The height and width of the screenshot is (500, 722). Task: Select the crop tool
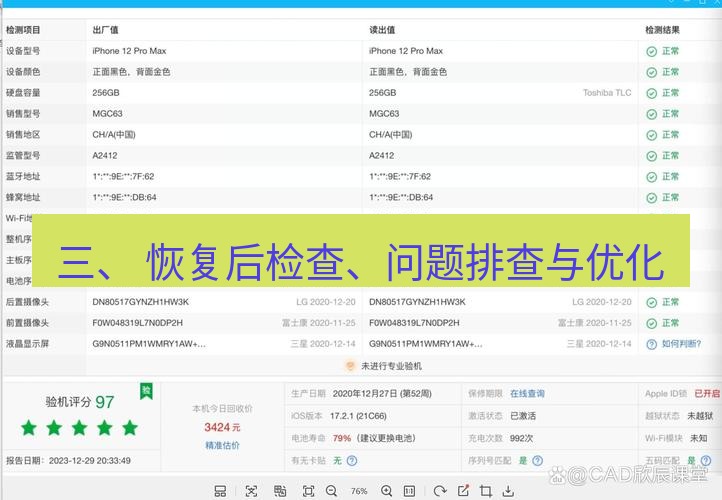coord(485,491)
